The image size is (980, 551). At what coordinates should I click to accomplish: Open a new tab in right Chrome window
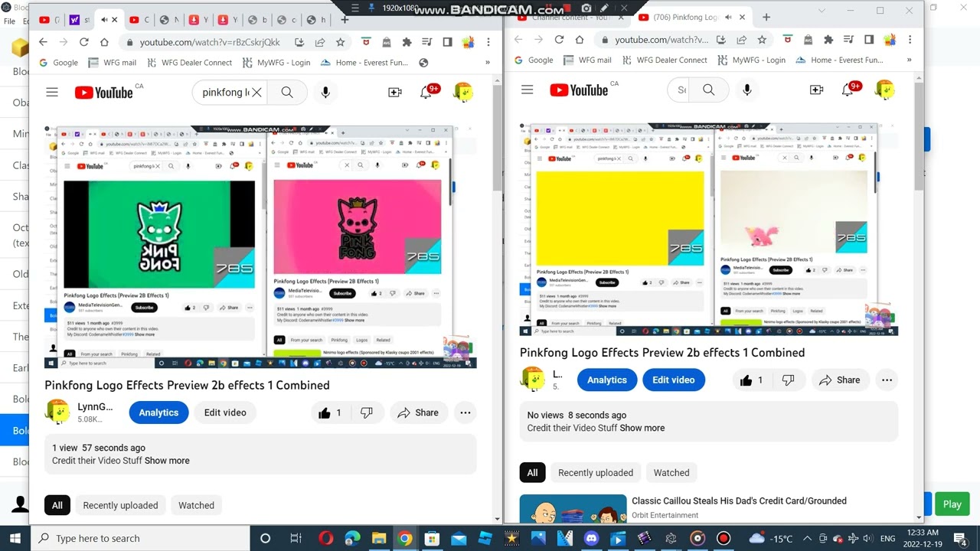point(766,17)
